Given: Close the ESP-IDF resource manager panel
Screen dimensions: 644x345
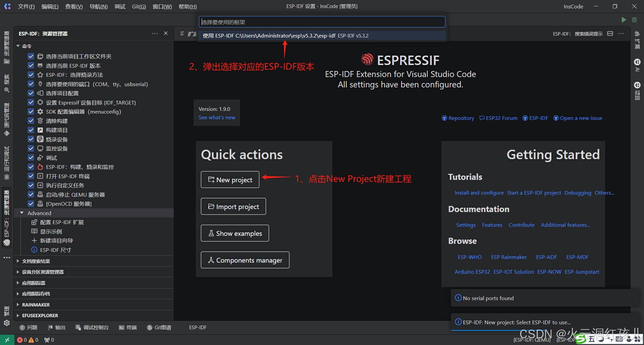Looking at the screenshot, I should [166, 33].
